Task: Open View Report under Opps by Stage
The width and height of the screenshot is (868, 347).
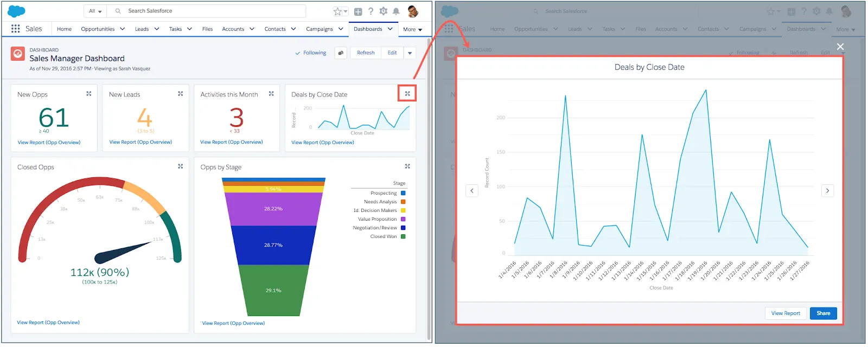Action: 234,323
